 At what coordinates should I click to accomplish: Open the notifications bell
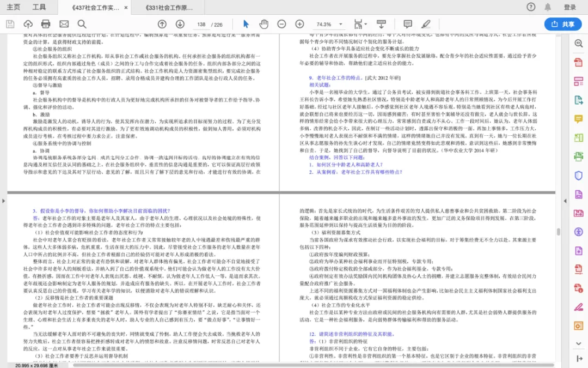coord(548,7)
